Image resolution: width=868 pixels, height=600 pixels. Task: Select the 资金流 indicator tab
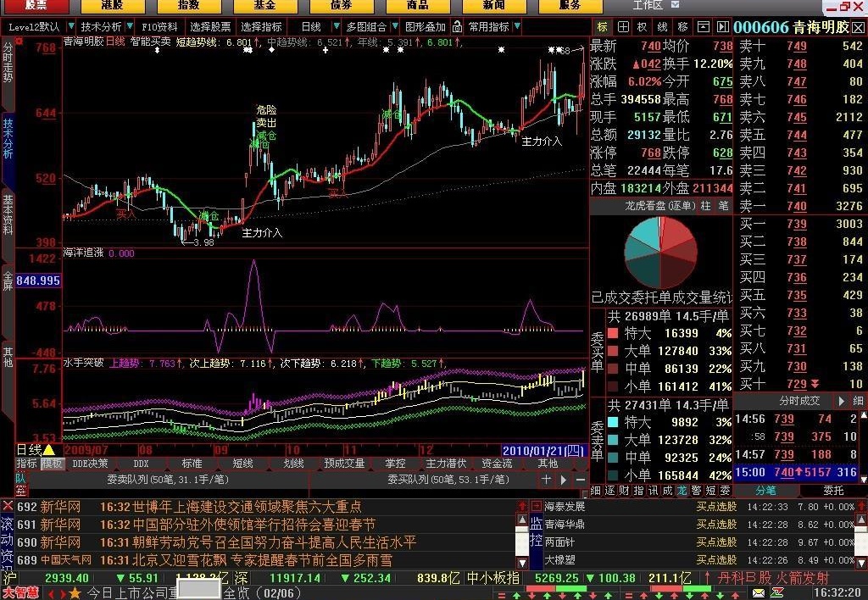pyautogui.click(x=497, y=464)
